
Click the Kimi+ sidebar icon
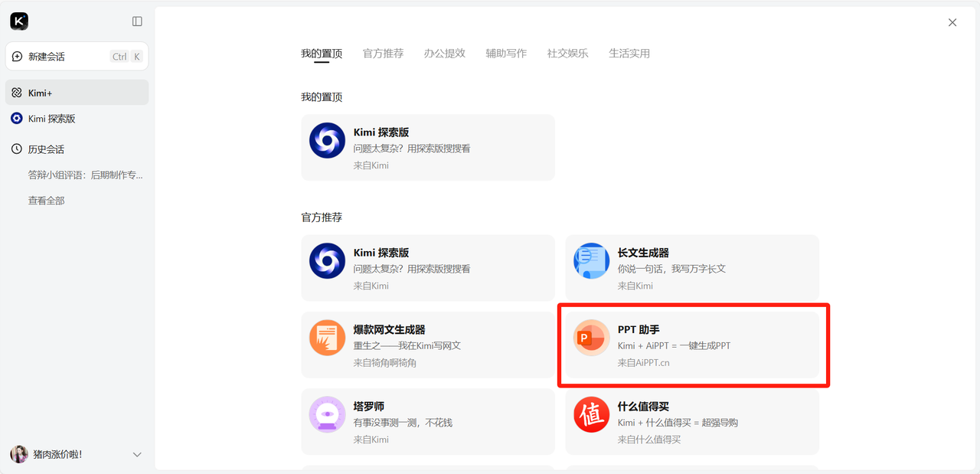pyautogui.click(x=17, y=93)
